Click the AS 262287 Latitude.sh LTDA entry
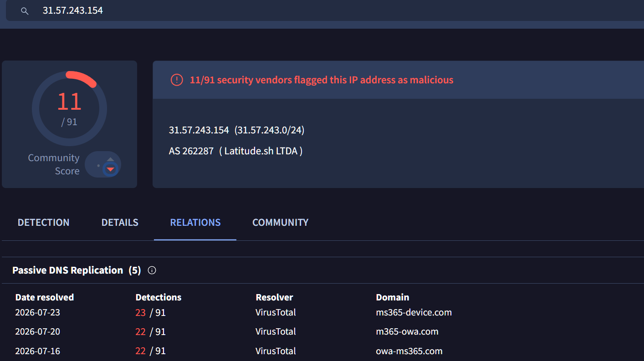 tap(236, 151)
